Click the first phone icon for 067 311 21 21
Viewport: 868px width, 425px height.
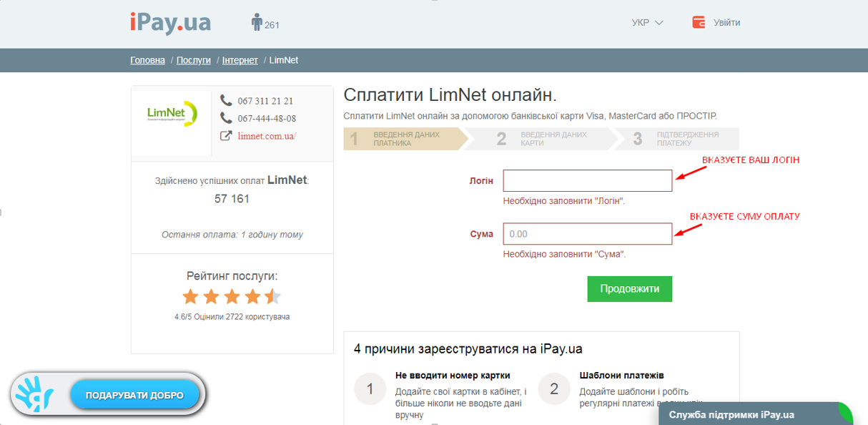point(226,100)
